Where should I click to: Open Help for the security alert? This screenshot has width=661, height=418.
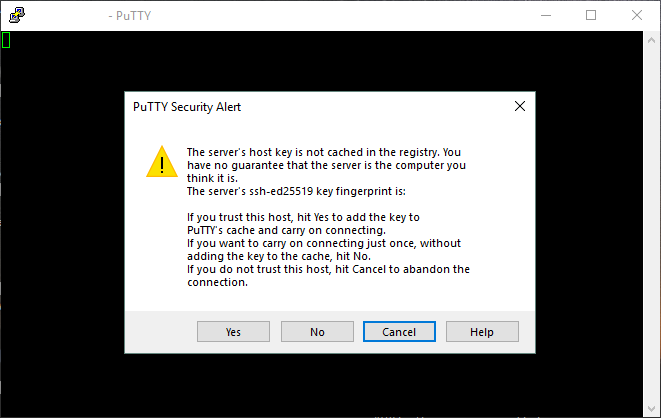482,332
